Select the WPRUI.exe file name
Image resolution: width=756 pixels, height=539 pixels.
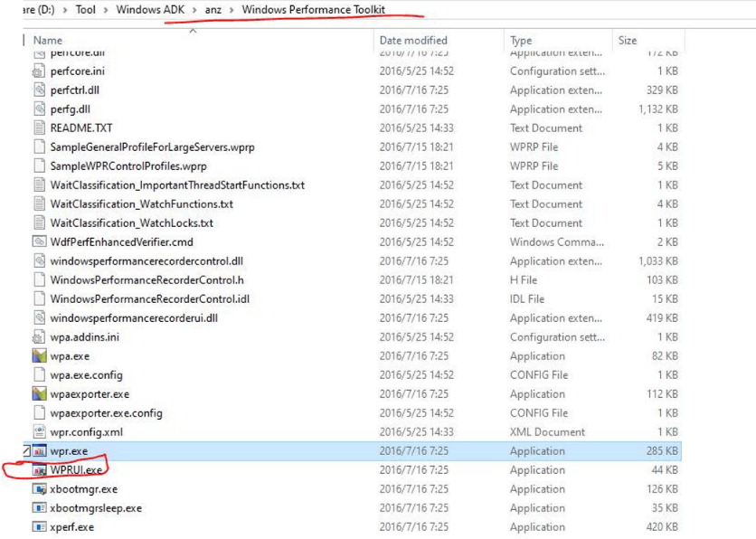76,470
